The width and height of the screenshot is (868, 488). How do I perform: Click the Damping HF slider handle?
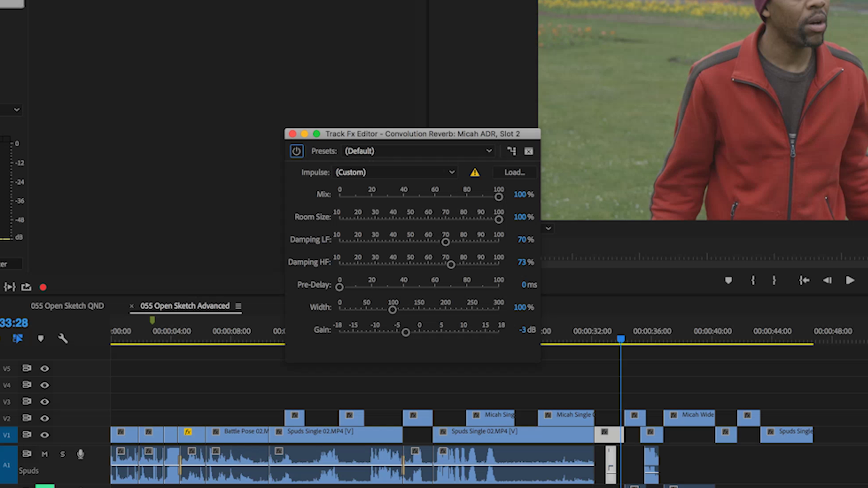[x=451, y=265]
